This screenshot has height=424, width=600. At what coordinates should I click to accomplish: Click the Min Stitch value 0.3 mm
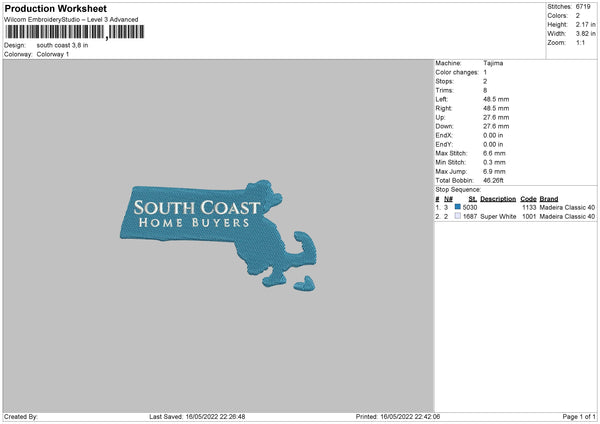tap(494, 163)
